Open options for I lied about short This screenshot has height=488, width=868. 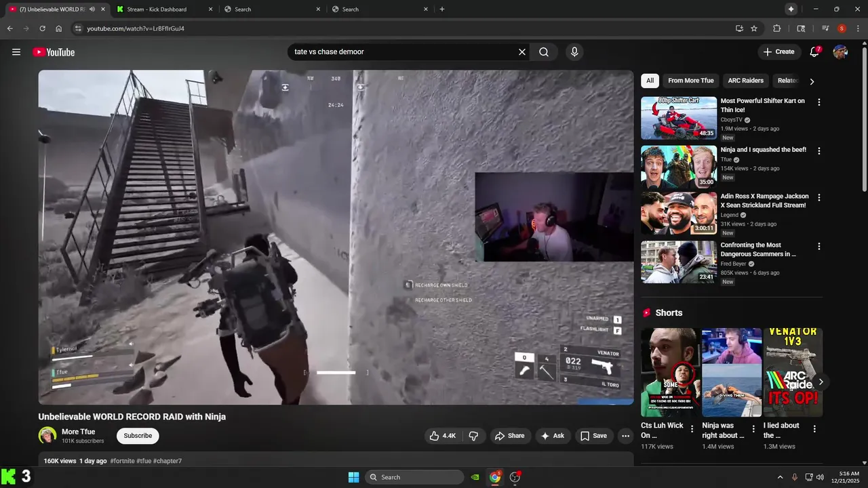814,429
